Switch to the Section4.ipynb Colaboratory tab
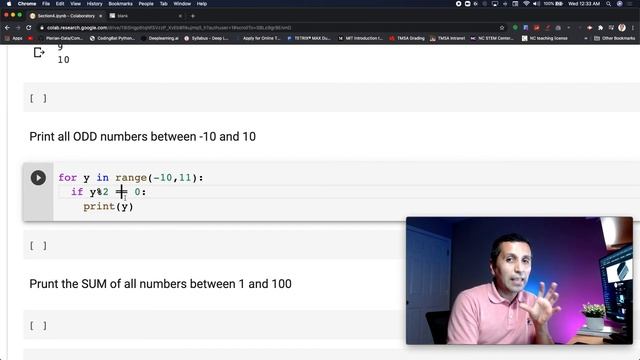The width and height of the screenshot is (640, 360). coord(66,16)
